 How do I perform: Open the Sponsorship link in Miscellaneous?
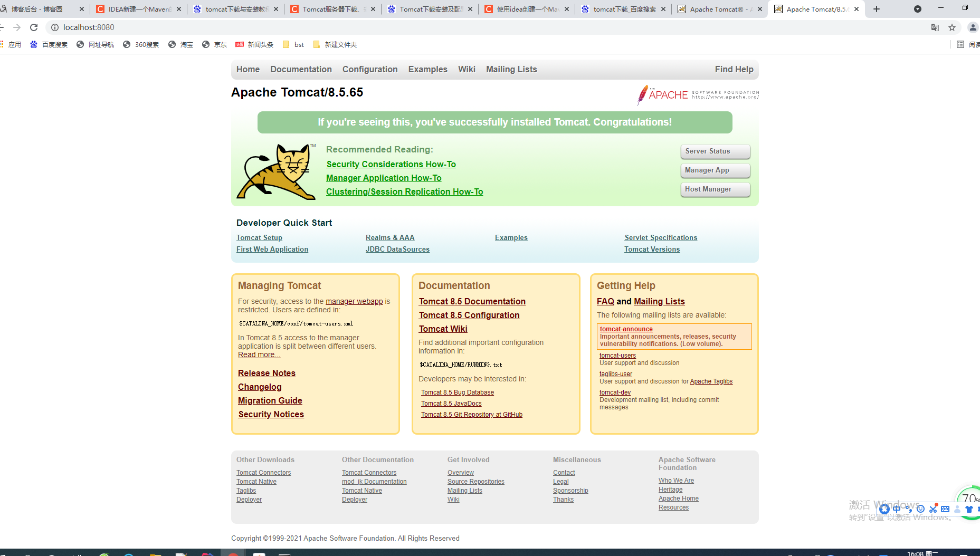click(x=570, y=491)
